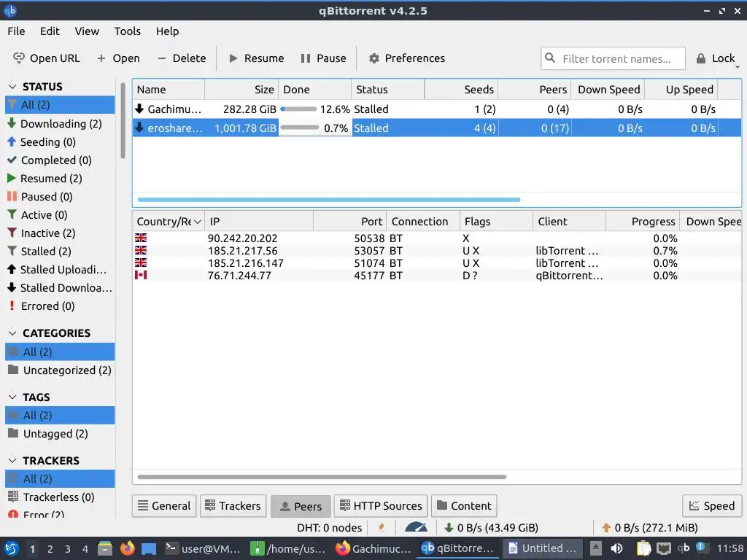Sort torrents by Size column
The image size is (747, 560).
tap(241, 90)
